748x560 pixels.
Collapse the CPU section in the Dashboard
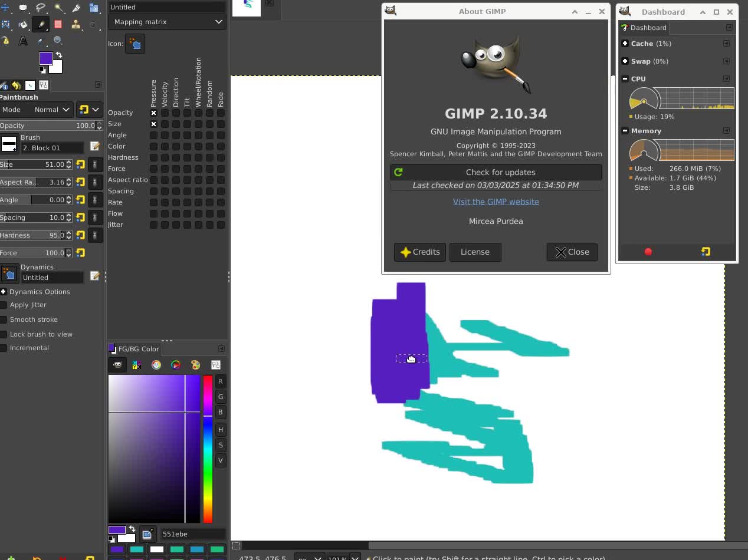625,78
